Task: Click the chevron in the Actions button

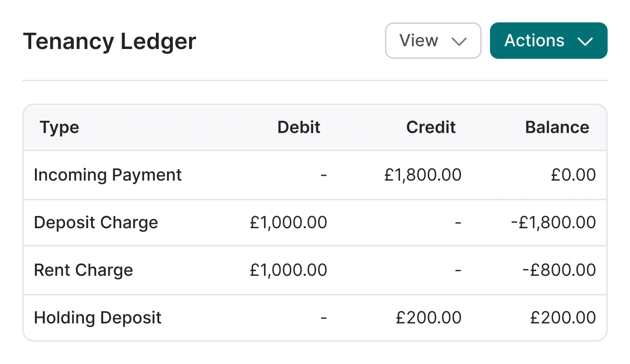Action: tap(585, 42)
